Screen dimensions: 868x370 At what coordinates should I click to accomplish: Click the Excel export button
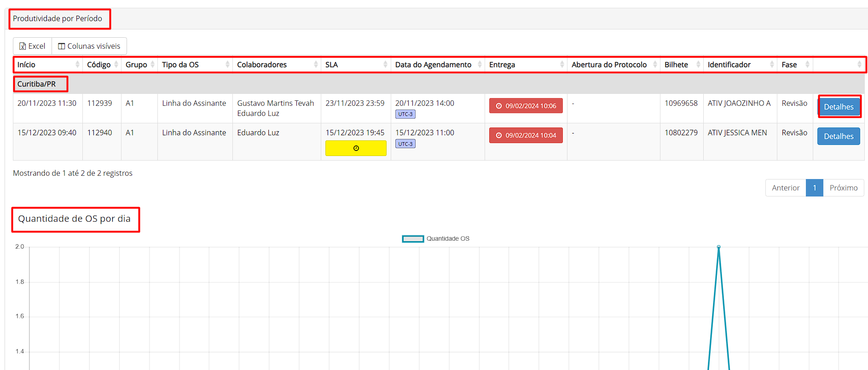coord(32,46)
